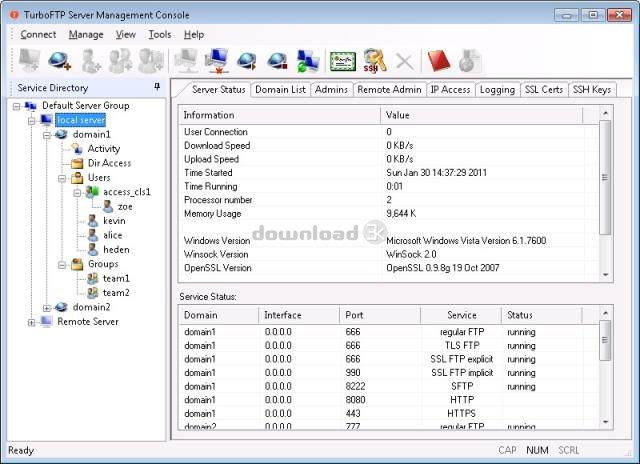
Task: Select user zoe in the tree
Action: point(125,206)
